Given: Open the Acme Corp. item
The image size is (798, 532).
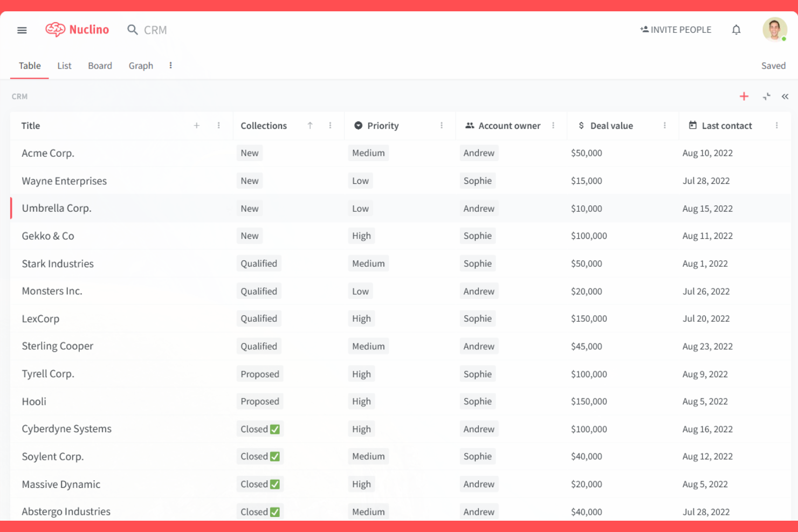Looking at the screenshot, I should 48,153.
